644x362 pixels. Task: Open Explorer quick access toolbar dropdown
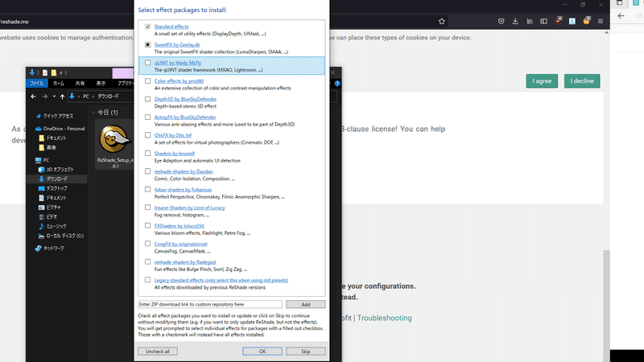61,72
